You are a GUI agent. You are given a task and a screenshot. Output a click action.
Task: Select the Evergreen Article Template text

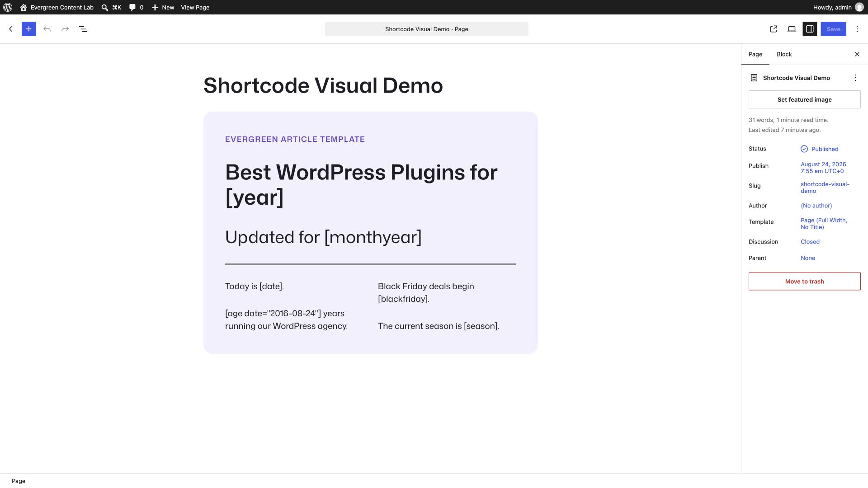(295, 139)
